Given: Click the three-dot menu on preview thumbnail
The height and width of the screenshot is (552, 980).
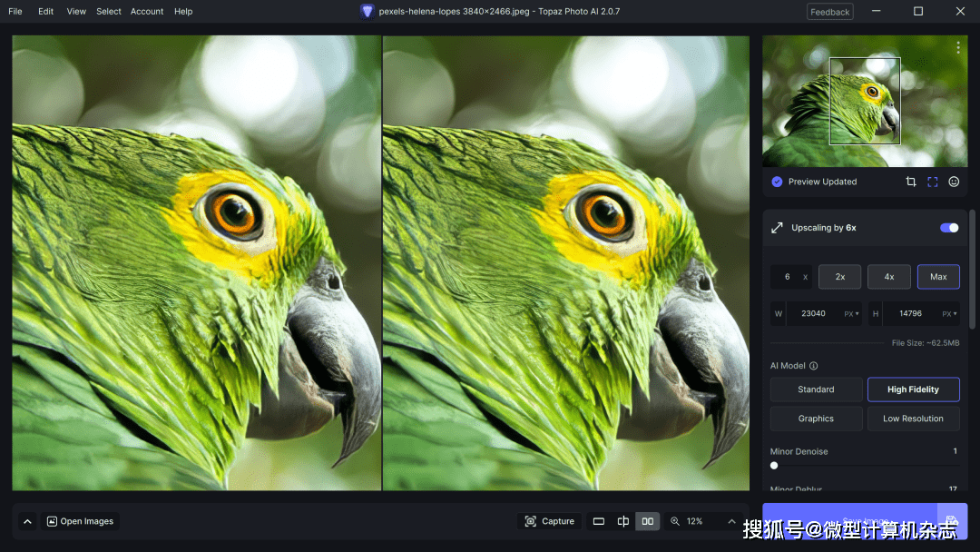Looking at the screenshot, I should coord(957,48).
